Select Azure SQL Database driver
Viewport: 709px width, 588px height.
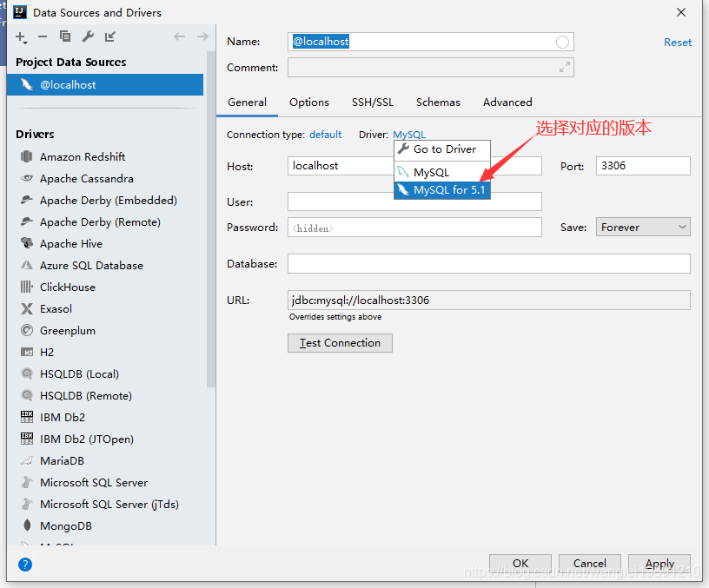[x=91, y=265]
